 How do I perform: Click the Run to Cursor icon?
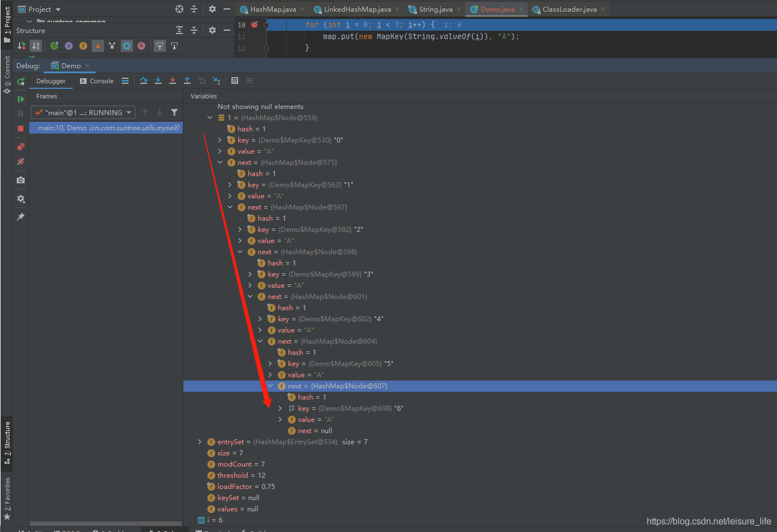click(x=217, y=80)
